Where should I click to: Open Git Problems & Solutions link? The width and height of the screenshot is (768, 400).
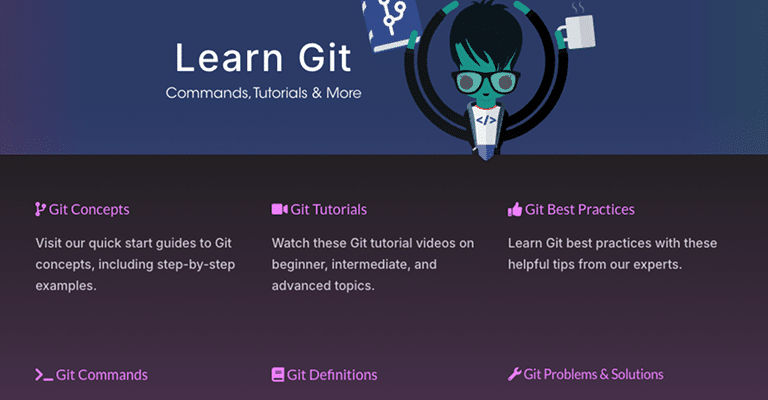pyautogui.click(x=593, y=375)
